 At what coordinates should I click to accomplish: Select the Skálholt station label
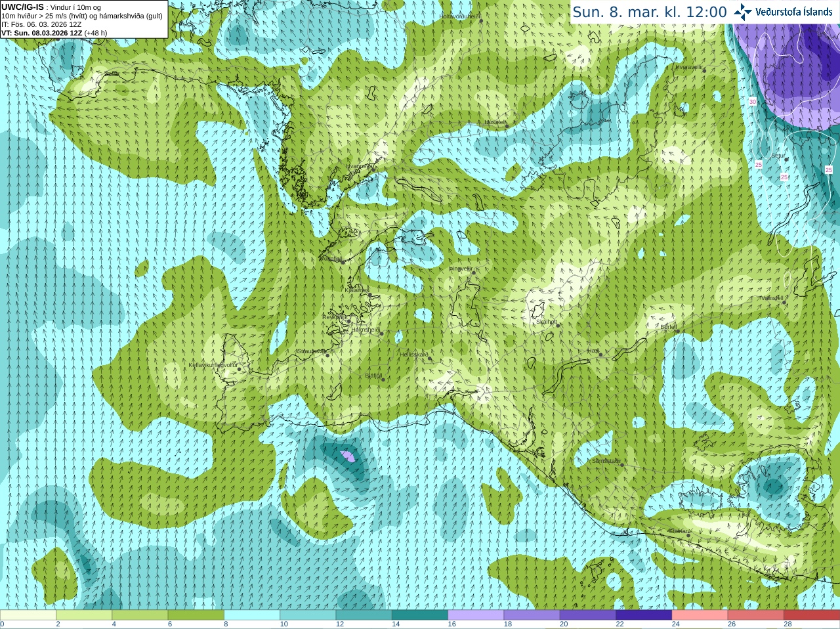[546, 322]
